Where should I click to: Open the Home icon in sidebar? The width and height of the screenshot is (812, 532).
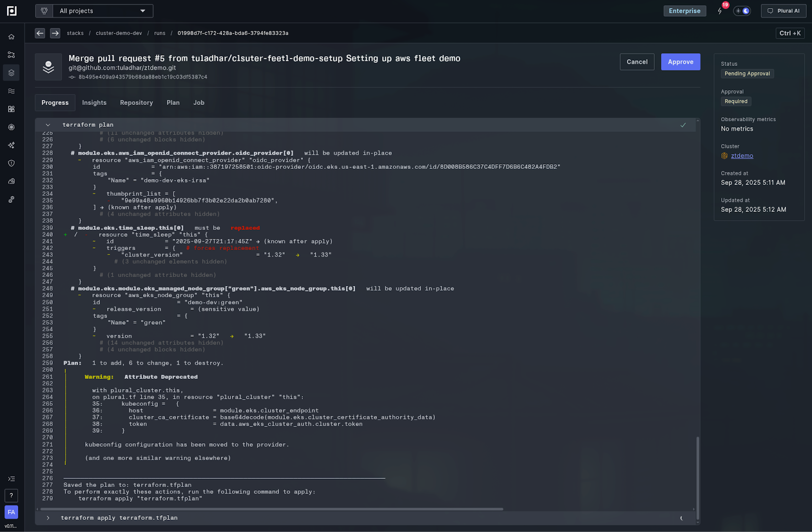point(11,37)
